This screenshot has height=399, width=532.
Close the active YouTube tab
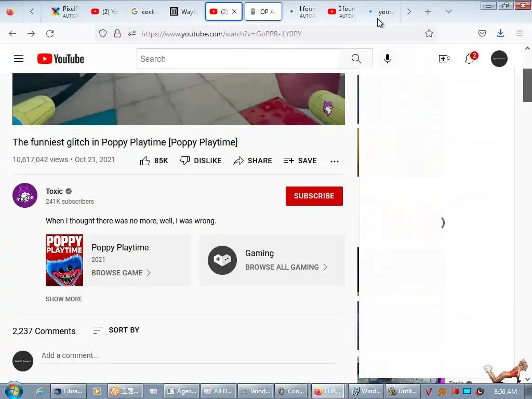pyautogui.click(x=234, y=11)
